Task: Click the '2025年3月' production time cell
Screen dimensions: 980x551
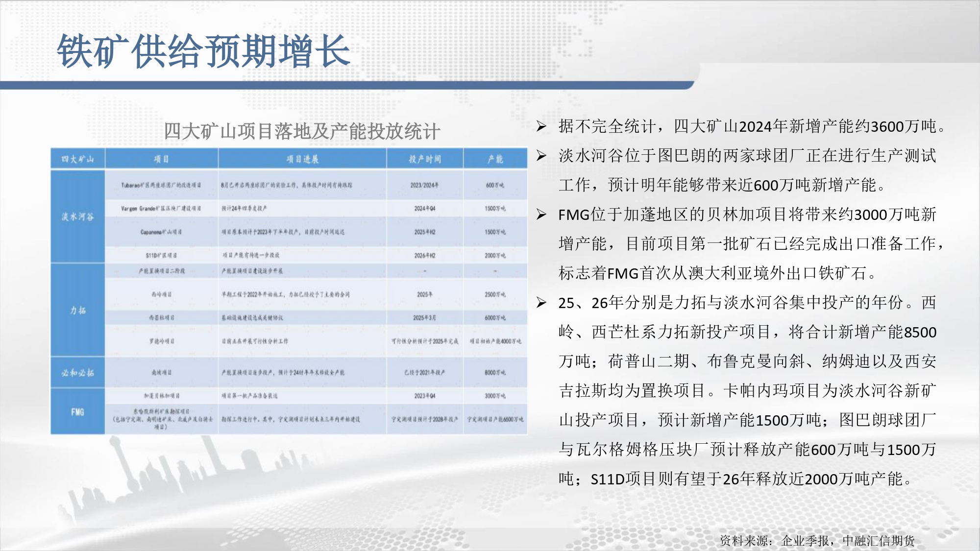Action: tap(425, 317)
